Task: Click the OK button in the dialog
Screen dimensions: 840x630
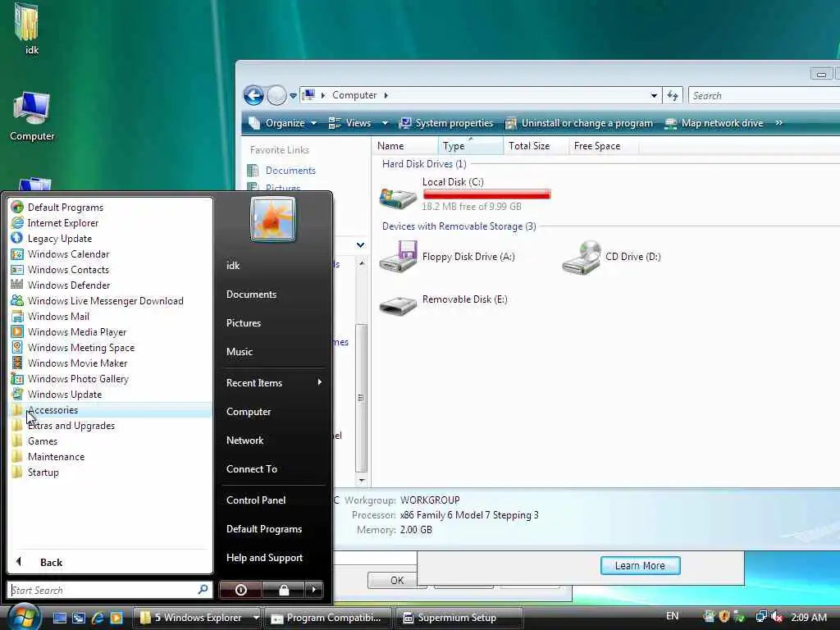Action: pos(397,580)
